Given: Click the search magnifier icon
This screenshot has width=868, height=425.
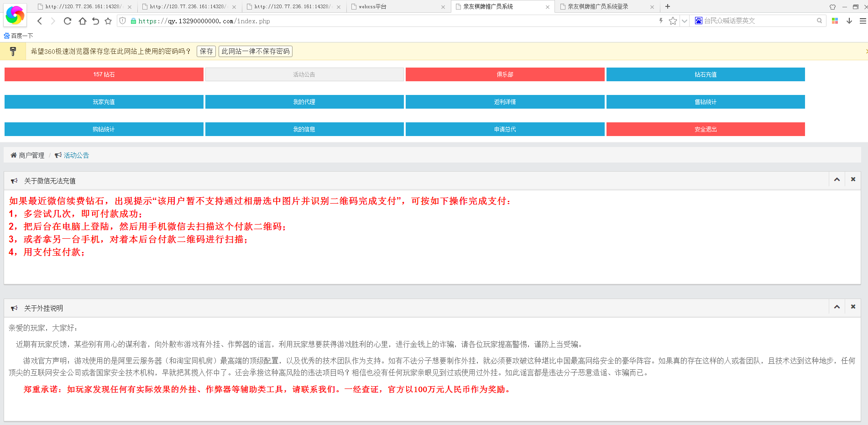Looking at the screenshot, I should coord(819,21).
